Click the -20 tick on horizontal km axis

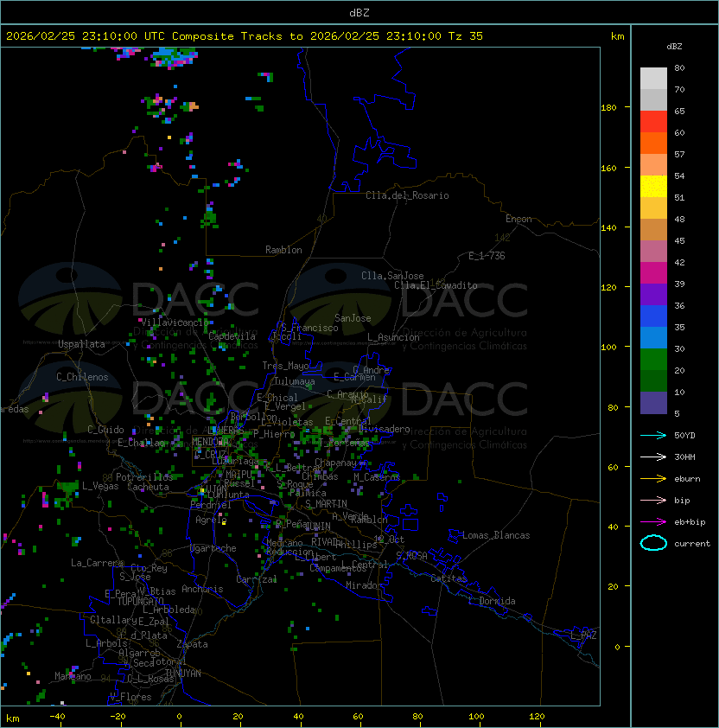118,717
